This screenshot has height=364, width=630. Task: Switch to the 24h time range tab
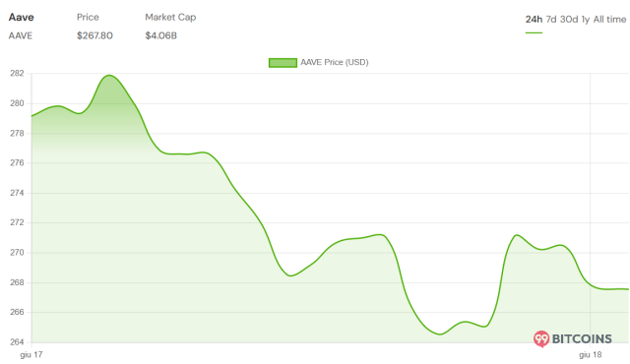pos(534,20)
